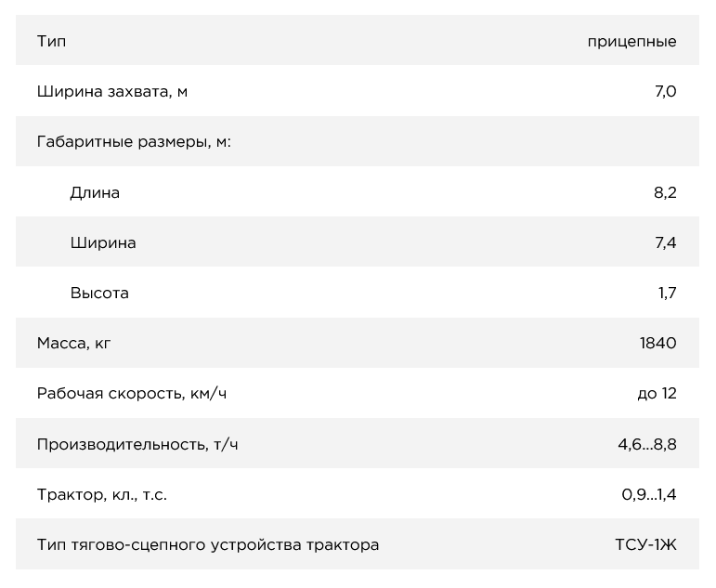The width and height of the screenshot is (716, 588).
Task: Select the 0,9...1,4 tractor class value
Action: [x=649, y=494]
